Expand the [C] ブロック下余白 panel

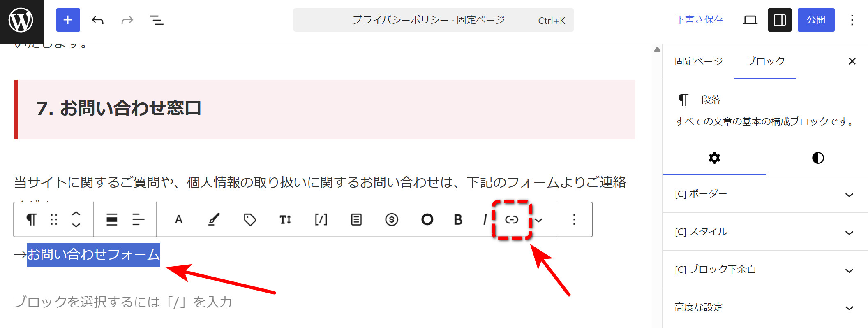[x=765, y=270]
